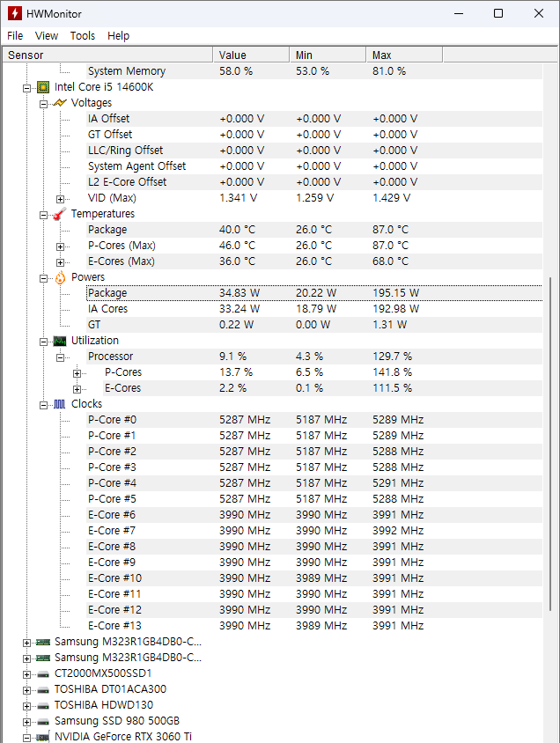
Task: Select the P-Core #4 clock row
Action: pyautogui.click(x=314, y=483)
